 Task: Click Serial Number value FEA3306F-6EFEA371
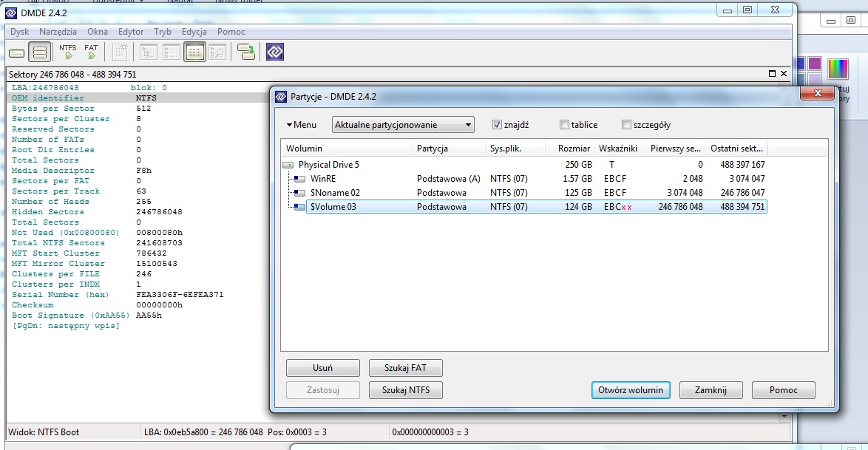click(180, 295)
